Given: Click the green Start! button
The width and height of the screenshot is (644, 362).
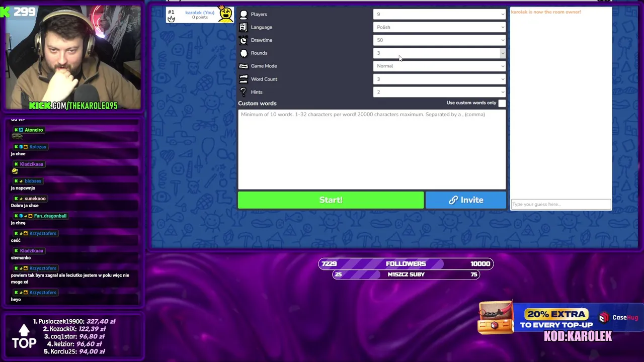Looking at the screenshot, I should coord(331,200).
